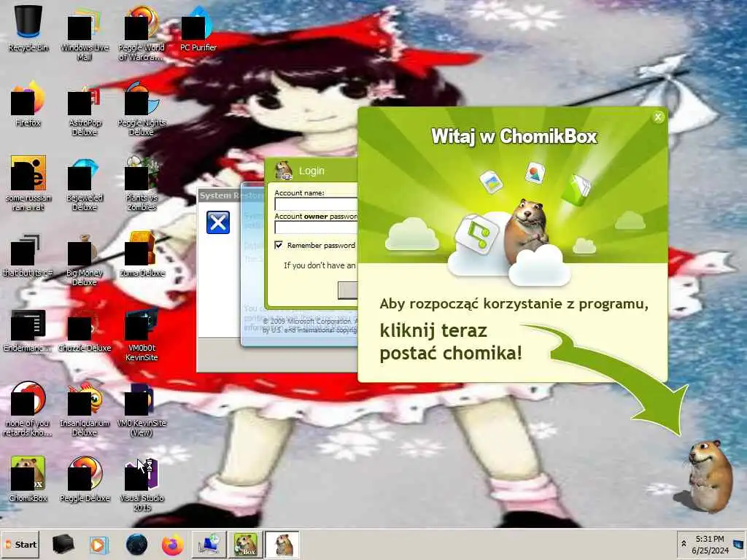Show hidden system tray icons
The image size is (747, 560).
click(x=684, y=544)
